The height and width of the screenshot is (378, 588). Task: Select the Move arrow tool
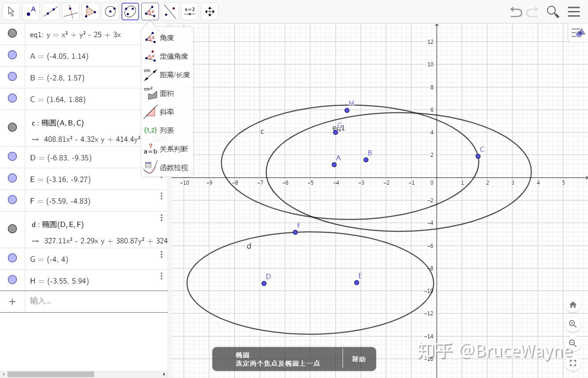[x=11, y=11]
